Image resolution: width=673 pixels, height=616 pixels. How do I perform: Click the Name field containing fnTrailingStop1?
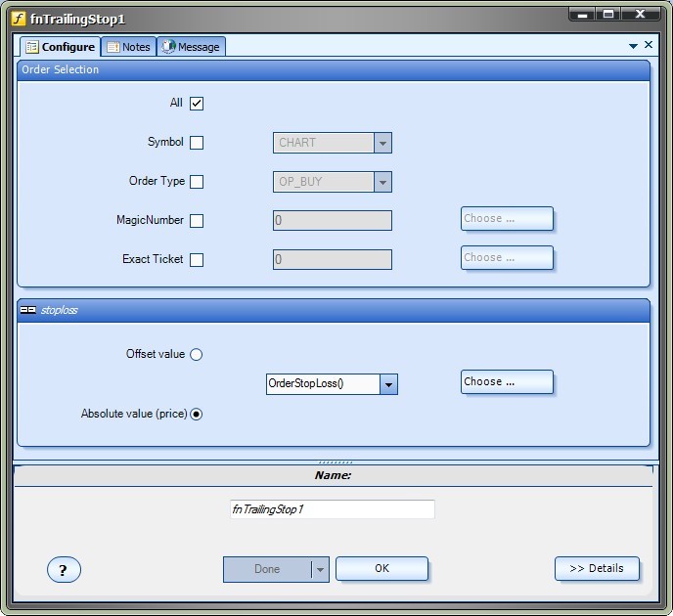(x=333, y=509)
